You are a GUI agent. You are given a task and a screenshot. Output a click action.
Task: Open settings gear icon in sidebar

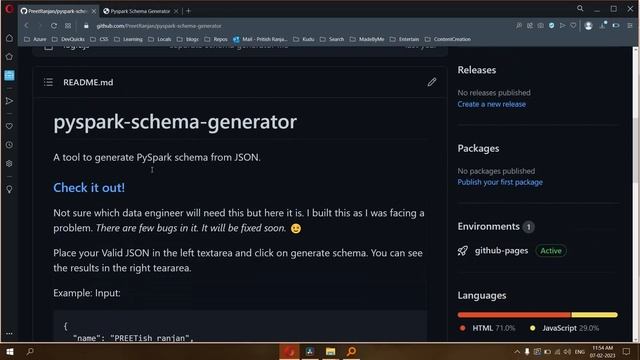click(9, 163)
